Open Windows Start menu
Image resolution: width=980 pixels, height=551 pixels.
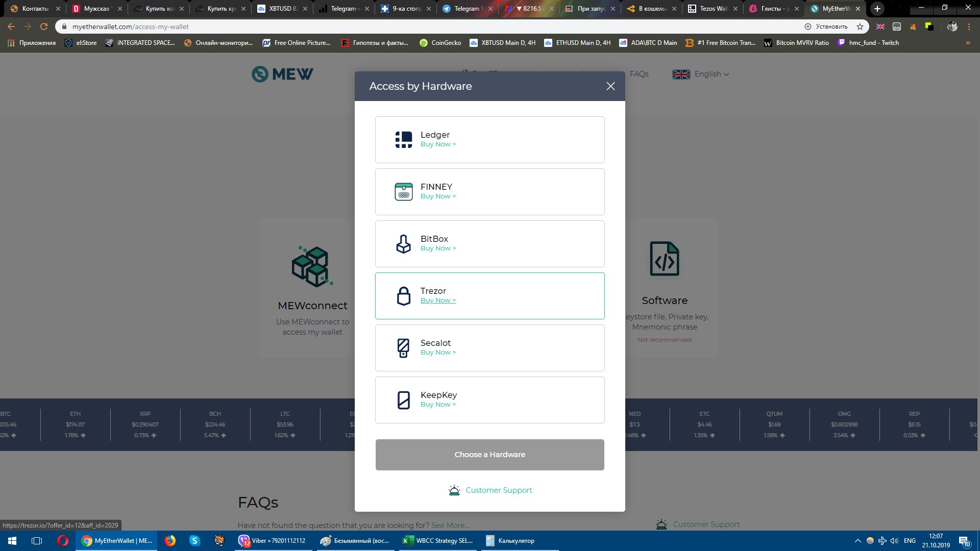(12, 541)
